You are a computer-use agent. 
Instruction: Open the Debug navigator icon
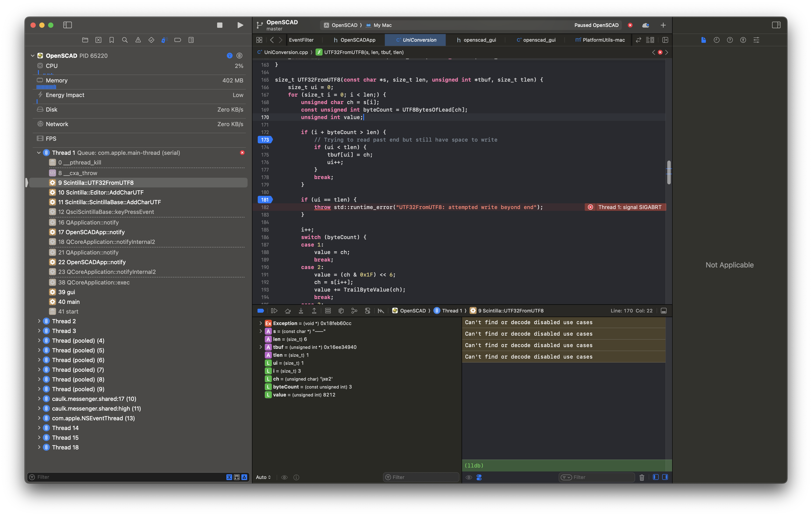click(165, 40)
